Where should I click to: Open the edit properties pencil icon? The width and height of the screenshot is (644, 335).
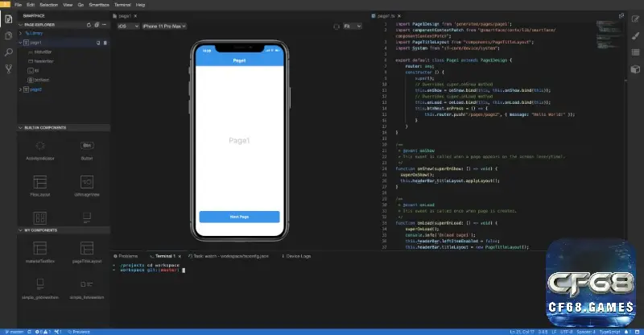click(635, 19)
